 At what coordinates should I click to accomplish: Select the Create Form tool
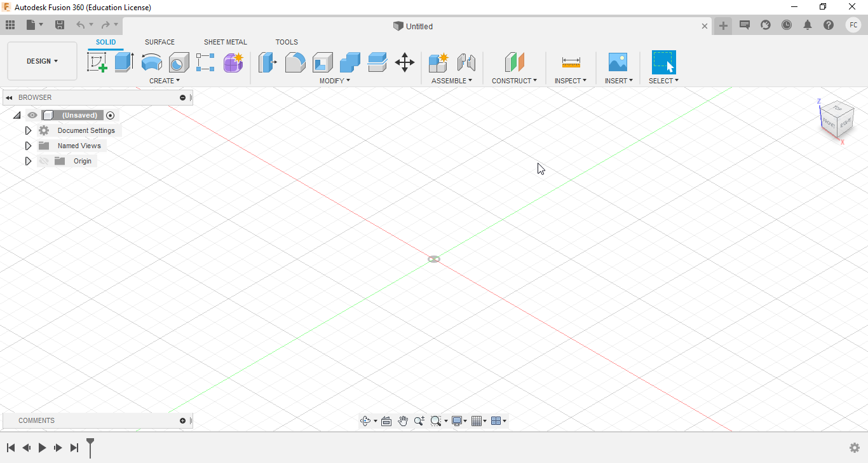[x=233, y=62]
